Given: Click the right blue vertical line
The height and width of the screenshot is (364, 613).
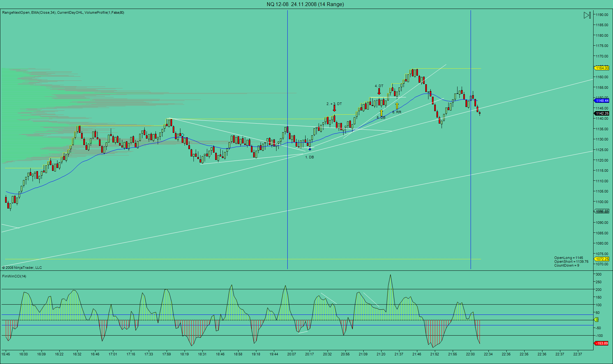Looking at the screenshot, I should (471, 192).
